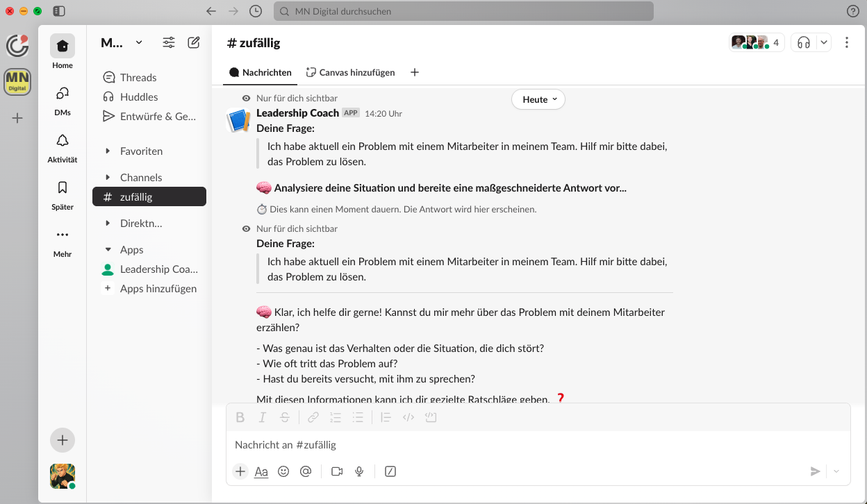Start a video clip recording
867x504 pixels.
pos(337,471)
